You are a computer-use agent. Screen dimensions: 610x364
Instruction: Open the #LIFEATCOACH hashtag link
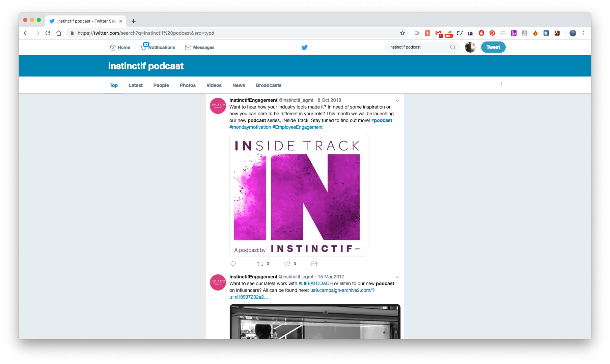315,283
